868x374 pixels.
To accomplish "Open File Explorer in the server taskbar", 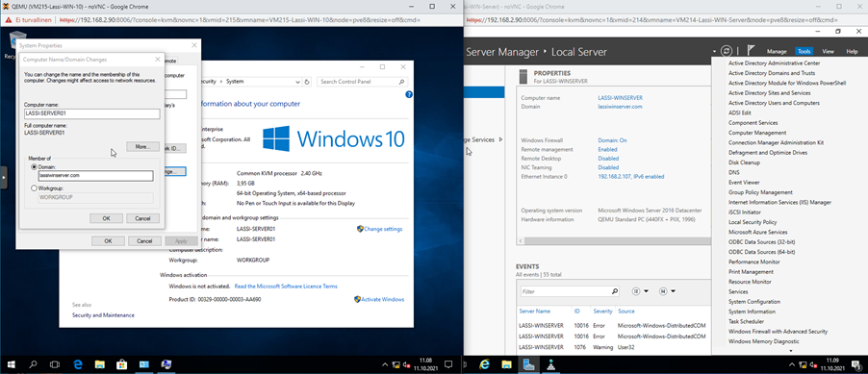I will click(506, 364).
